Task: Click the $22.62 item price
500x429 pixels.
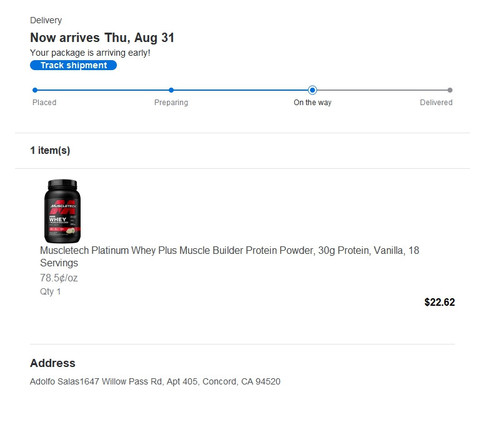Action: coord(439,302)
